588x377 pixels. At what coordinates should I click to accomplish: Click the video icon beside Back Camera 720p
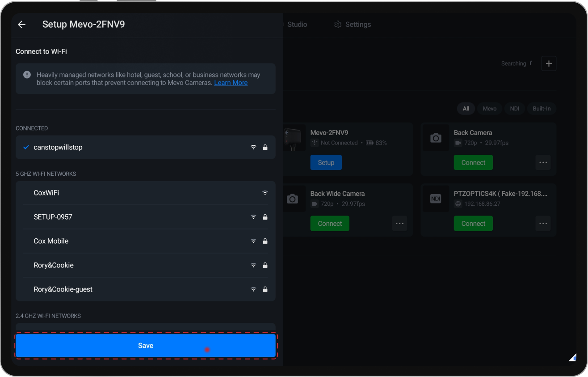(458, 143)
